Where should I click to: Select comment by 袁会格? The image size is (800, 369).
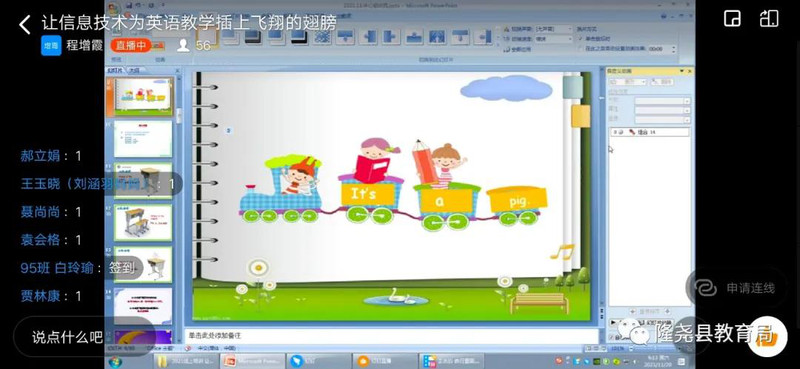click(x=51, y=240)
